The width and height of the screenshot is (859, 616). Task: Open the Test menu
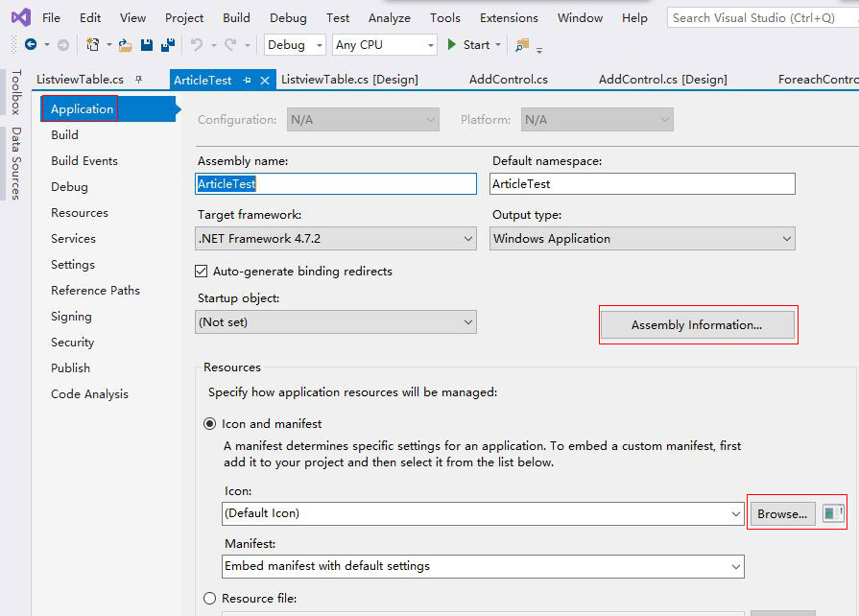(x=338, y=18)
